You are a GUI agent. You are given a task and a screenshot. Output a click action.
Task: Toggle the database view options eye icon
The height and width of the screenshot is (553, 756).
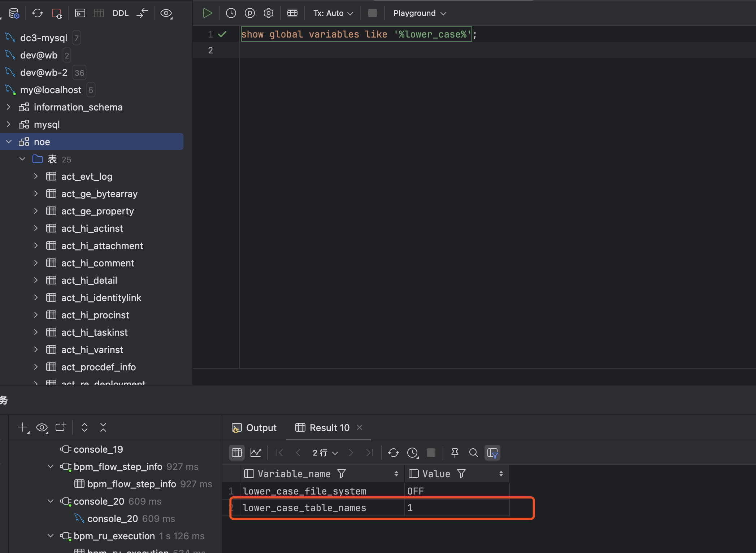166,13
